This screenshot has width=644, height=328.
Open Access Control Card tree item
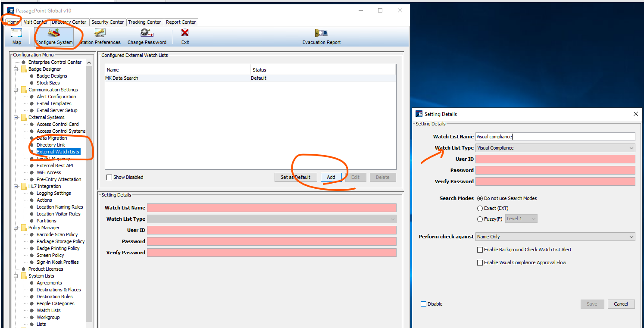point(58,124)
